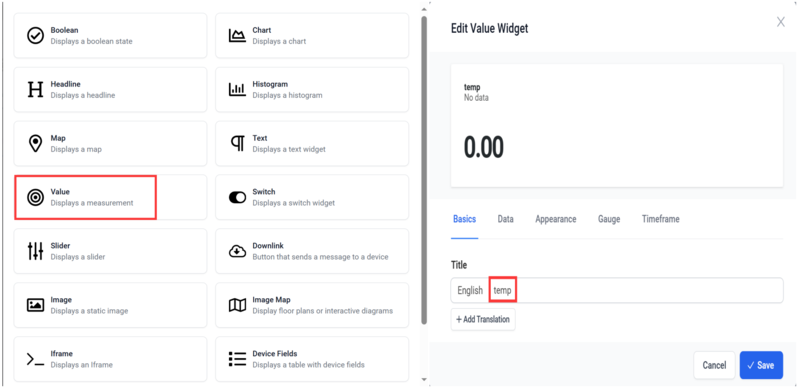The height and width of the screenshot is (390, 800).
Task: Select the Switch toggle widget icon
Action: coord(237,198)
